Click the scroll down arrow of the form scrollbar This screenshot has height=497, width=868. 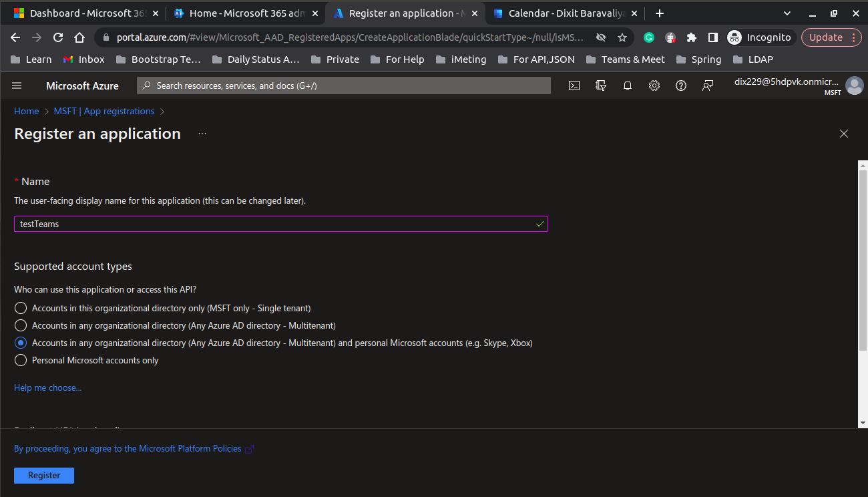click(863, 423)
